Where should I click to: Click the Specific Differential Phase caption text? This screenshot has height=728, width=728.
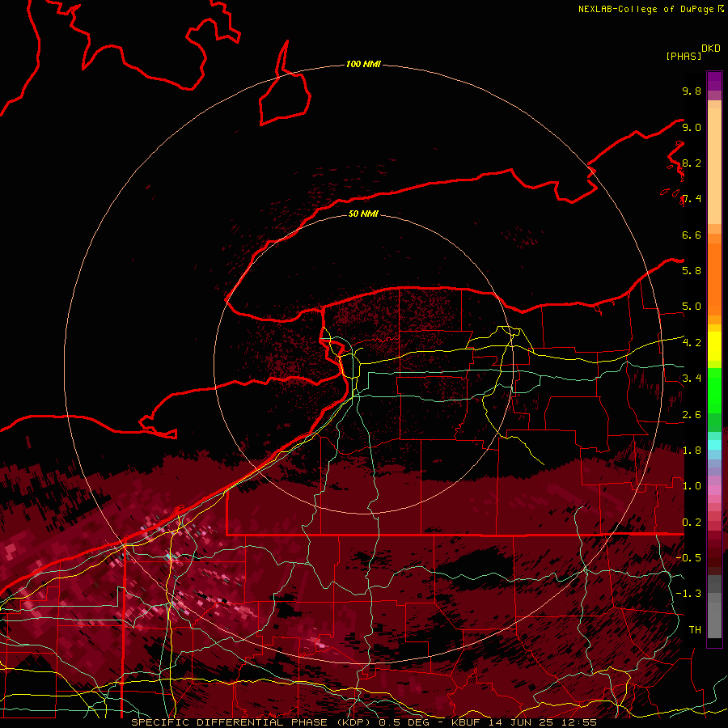(x=364, y=722)
